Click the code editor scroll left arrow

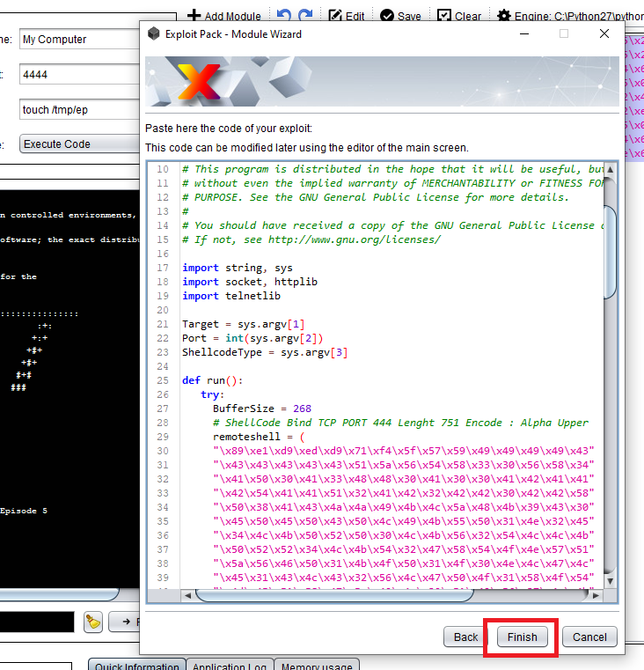[x=187, y=595]
